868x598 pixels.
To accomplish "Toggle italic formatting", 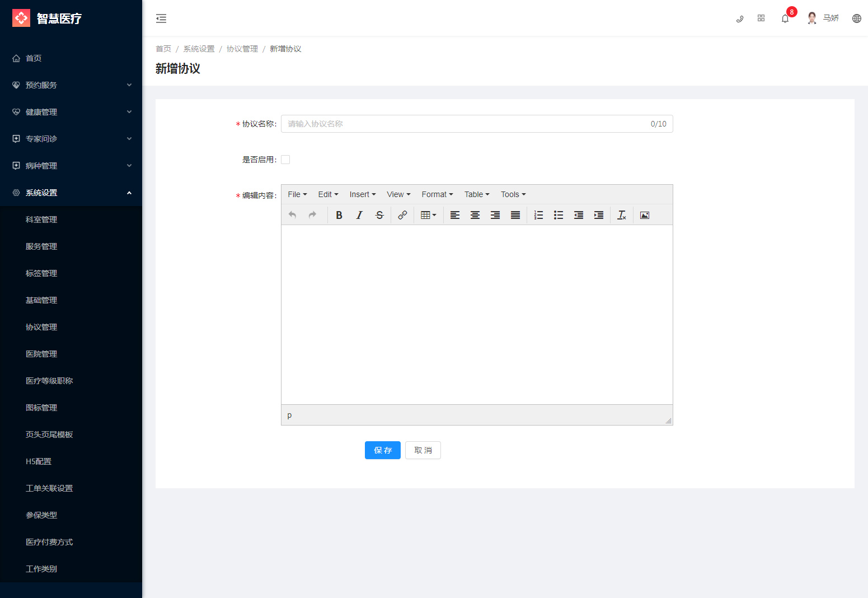I will click(x=359, y=215).
